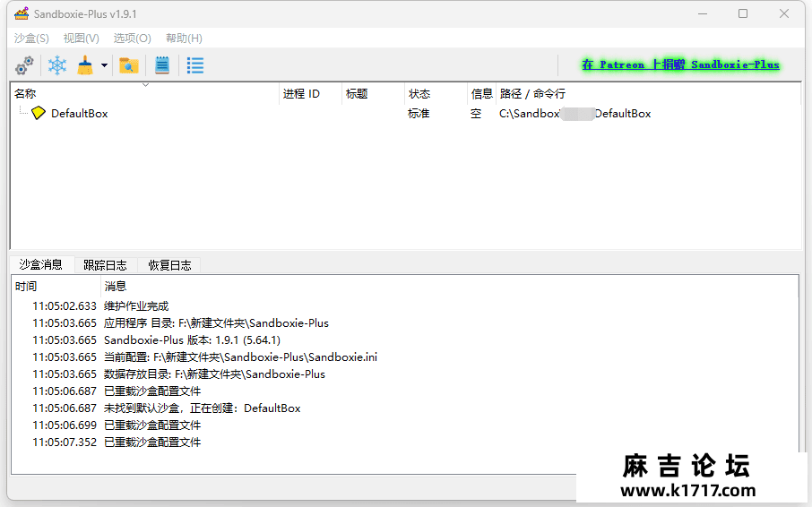Select log line 未找到默认沙盒
Image resolution: width=812 pixels, height=507 pixels.
tap(202, 408)
